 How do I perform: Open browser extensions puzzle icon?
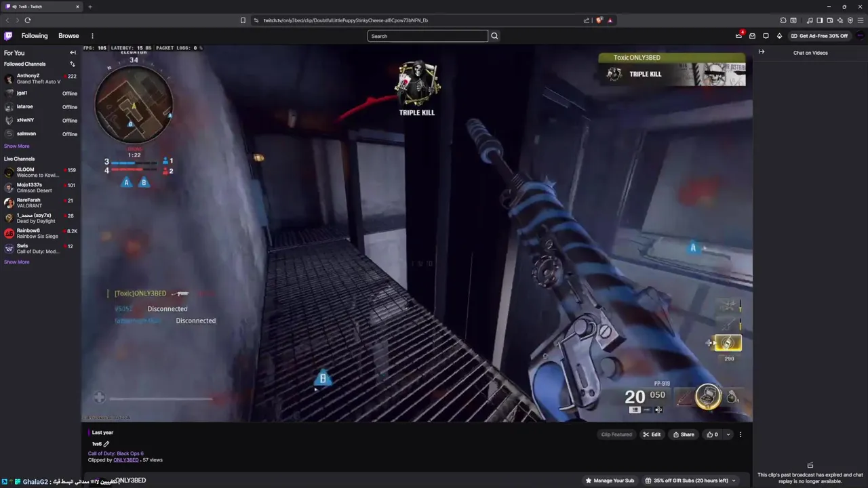click(x=783, y=20)
